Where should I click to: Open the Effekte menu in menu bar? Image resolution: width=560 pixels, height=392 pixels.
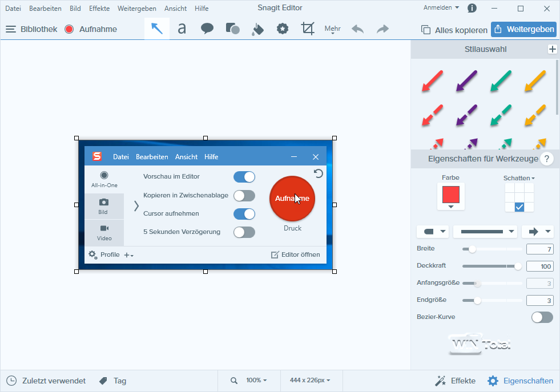click(99, 8)
